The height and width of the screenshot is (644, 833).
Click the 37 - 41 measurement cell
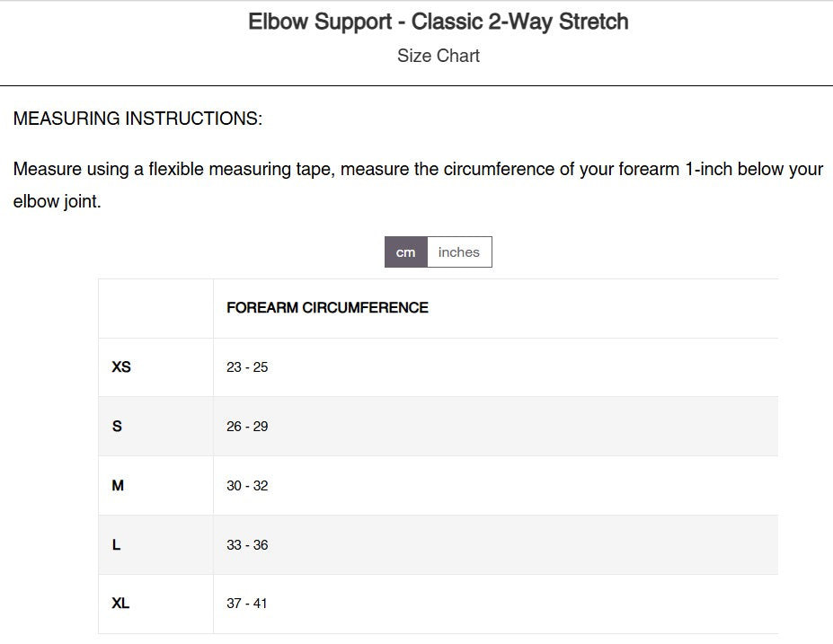495,604
